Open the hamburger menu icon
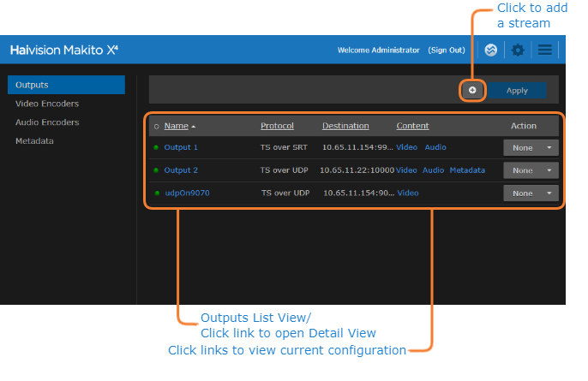 click(x=544, y=51)
